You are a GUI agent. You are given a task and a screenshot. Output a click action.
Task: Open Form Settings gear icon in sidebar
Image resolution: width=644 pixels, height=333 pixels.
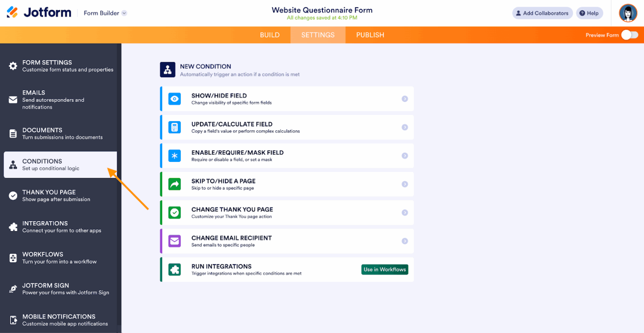coord(13,66)
